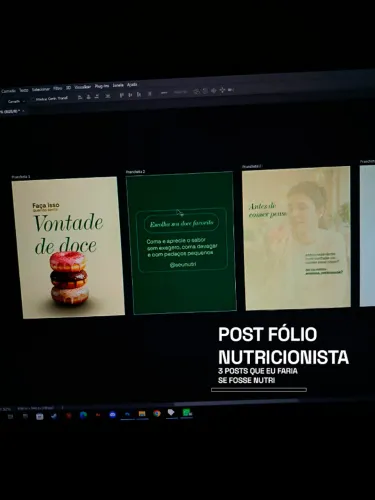Open the Filtro menu
Viewport: 375px width, 500px height.
58,88
